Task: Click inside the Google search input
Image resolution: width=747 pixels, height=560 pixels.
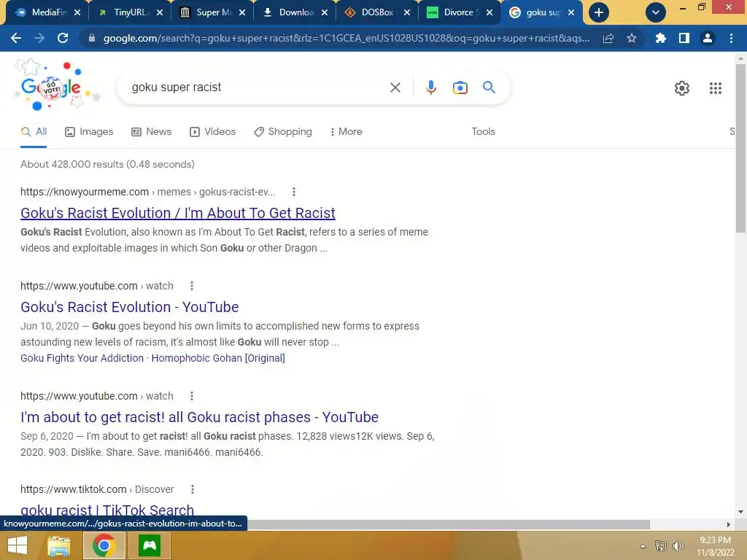Action: click(x=258, y=87)
